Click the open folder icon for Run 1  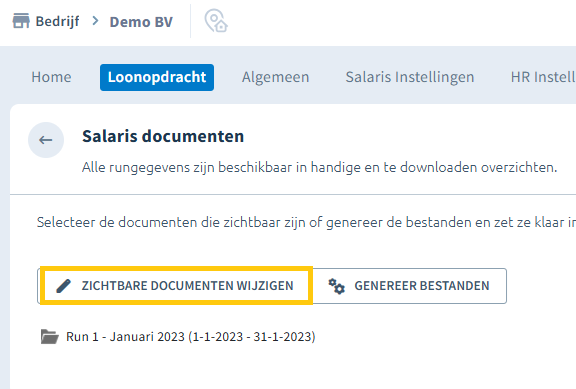click(x=50, y=336)
